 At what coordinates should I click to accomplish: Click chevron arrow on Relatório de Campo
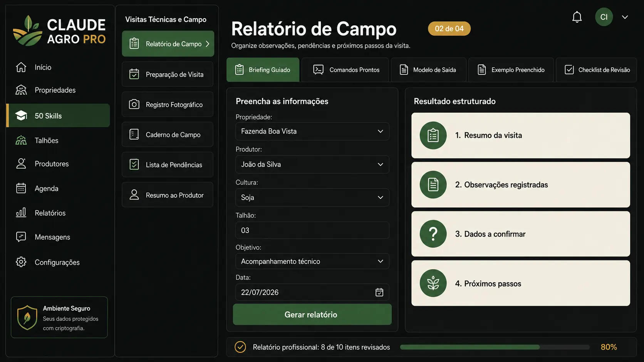point(208,44)
